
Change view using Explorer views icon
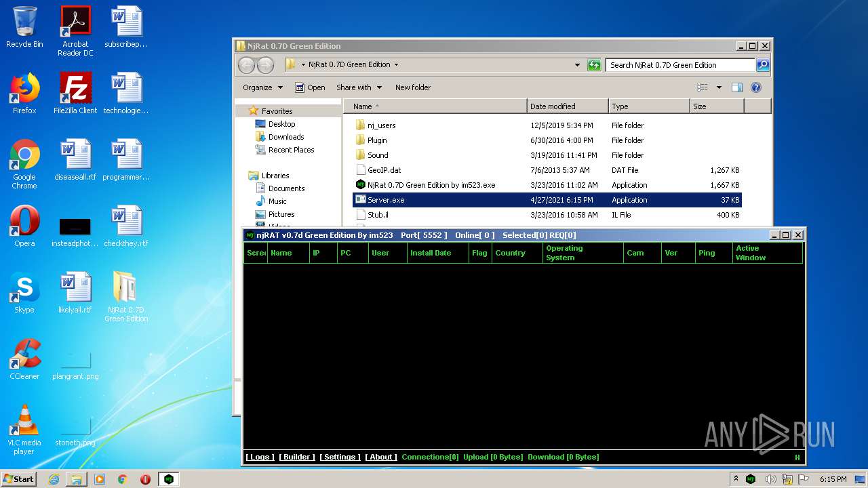703,87
